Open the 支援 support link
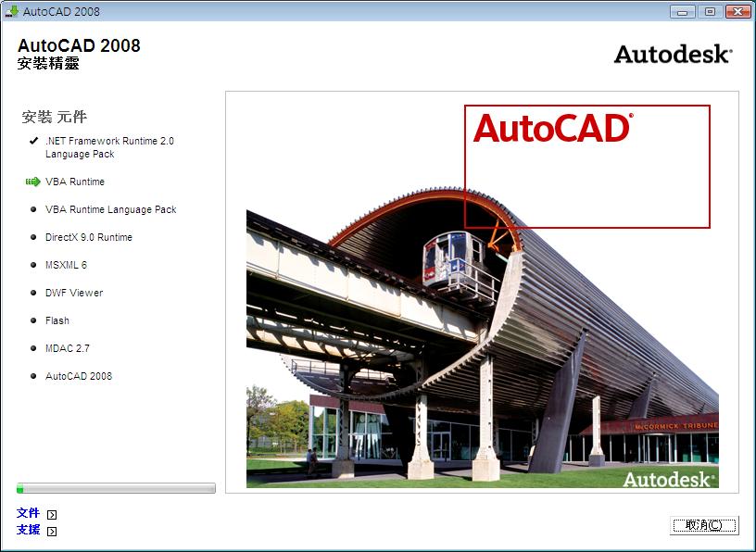The image size is (756, 552). coord(28,530)
